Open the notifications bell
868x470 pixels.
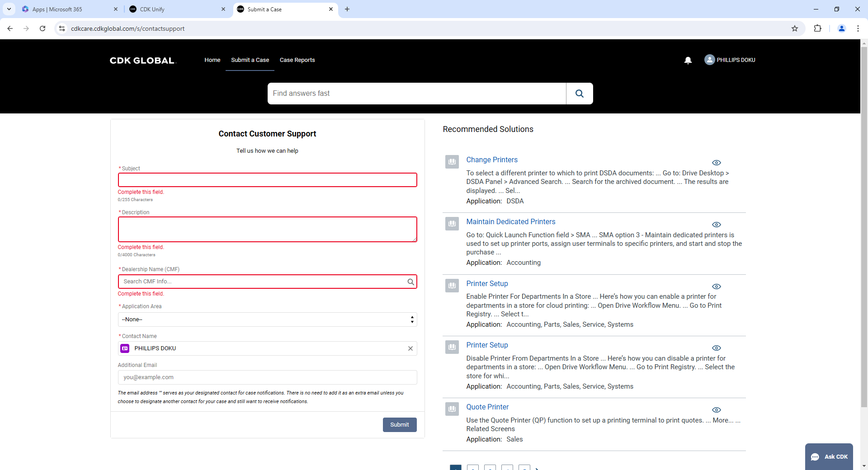688,60
